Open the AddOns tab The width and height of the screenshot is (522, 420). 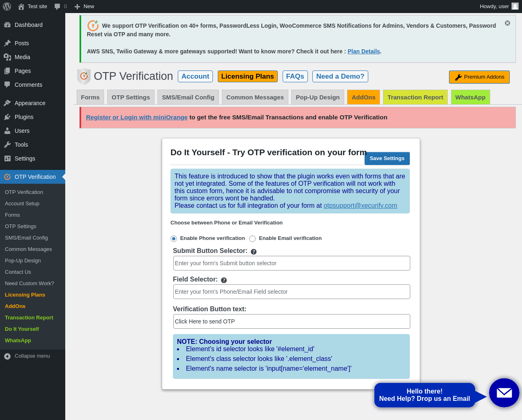tap(364, 97)
